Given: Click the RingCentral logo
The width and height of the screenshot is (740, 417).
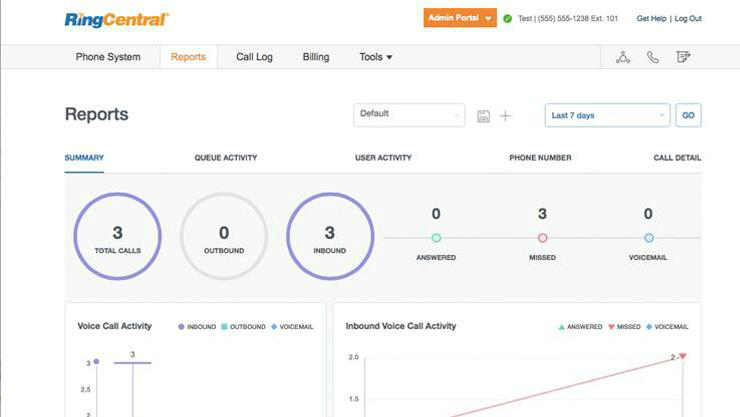Looking at the screenshot, I should coord(116,19).
